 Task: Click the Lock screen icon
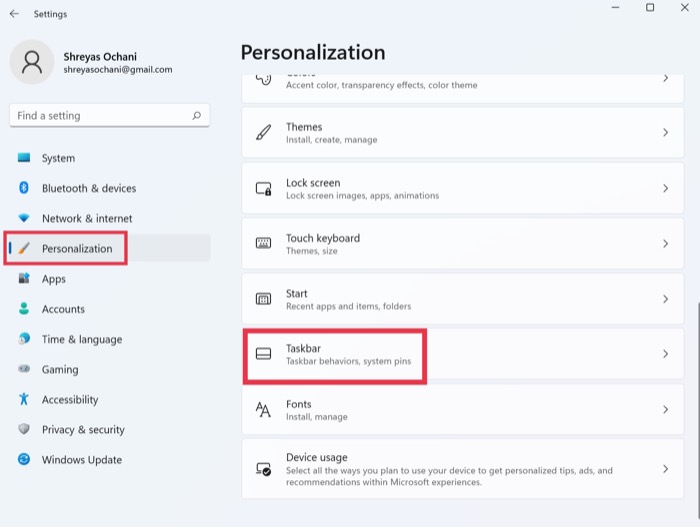coord(264,189)
